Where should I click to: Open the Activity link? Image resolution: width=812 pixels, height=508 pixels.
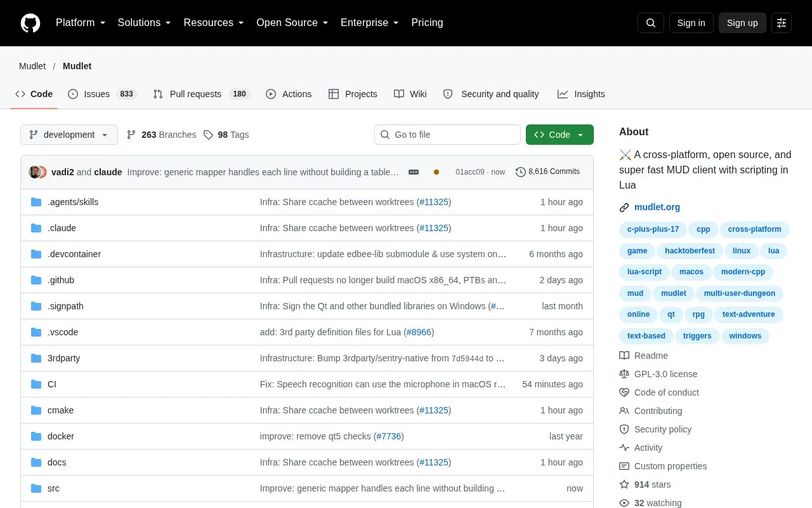coord(641,448)
